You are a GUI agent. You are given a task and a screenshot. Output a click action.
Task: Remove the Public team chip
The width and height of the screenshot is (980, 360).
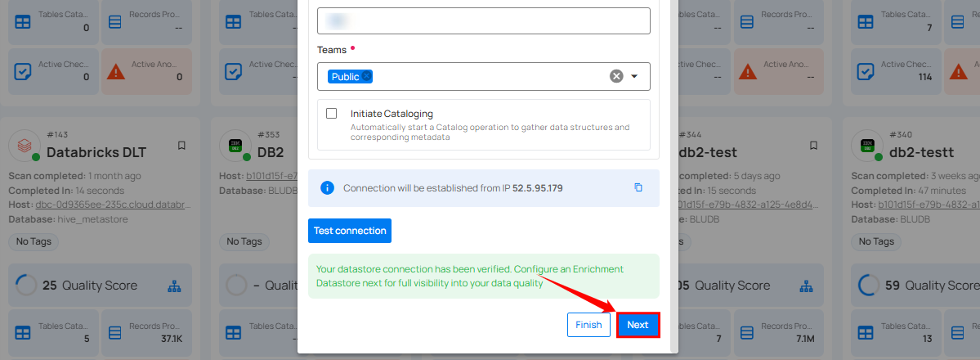[x=367, y=76]
